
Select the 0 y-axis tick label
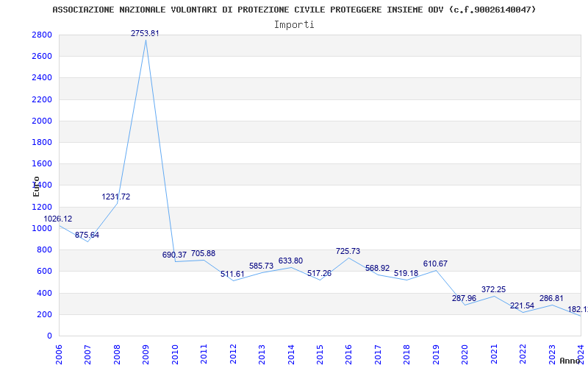click(x=49, y=336)
